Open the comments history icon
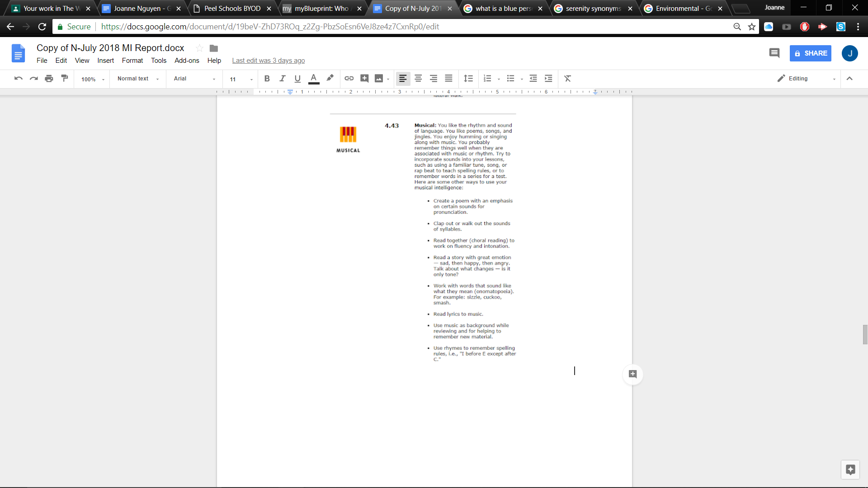 774,53
